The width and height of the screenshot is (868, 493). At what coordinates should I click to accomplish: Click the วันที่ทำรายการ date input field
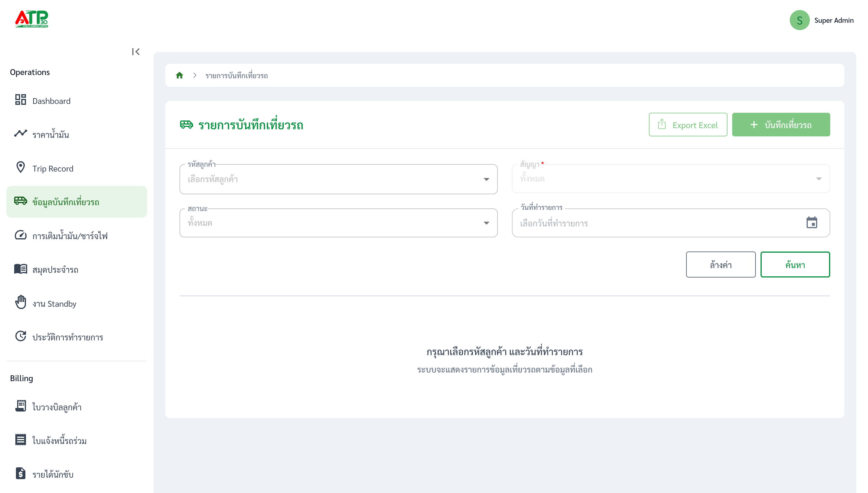click(671, 223)
